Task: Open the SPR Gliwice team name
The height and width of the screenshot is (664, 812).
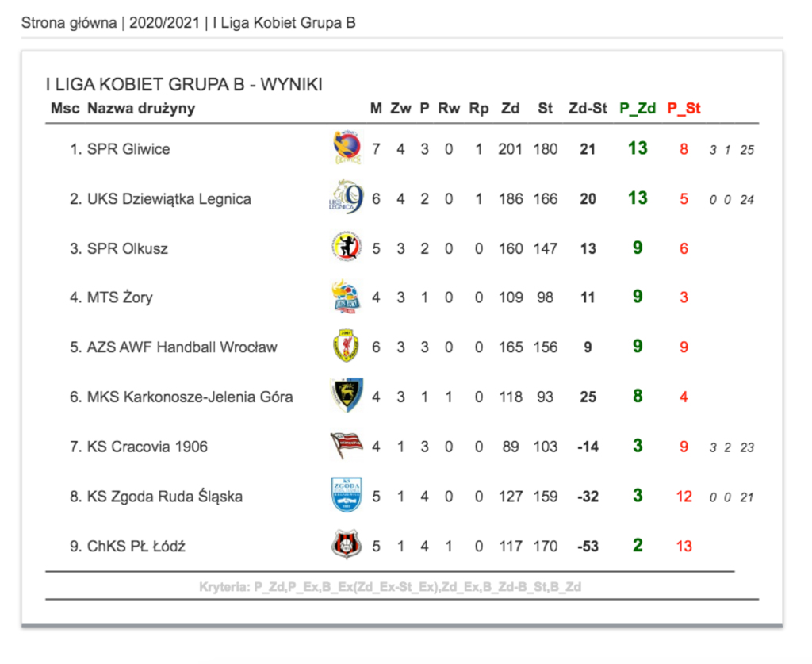Action: coord(128,149)
